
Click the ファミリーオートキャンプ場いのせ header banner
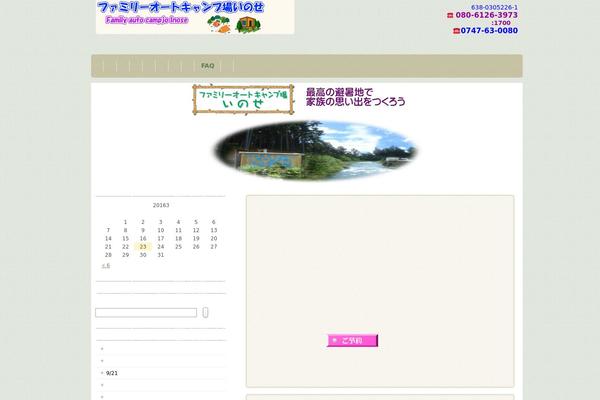coord(195,17)
